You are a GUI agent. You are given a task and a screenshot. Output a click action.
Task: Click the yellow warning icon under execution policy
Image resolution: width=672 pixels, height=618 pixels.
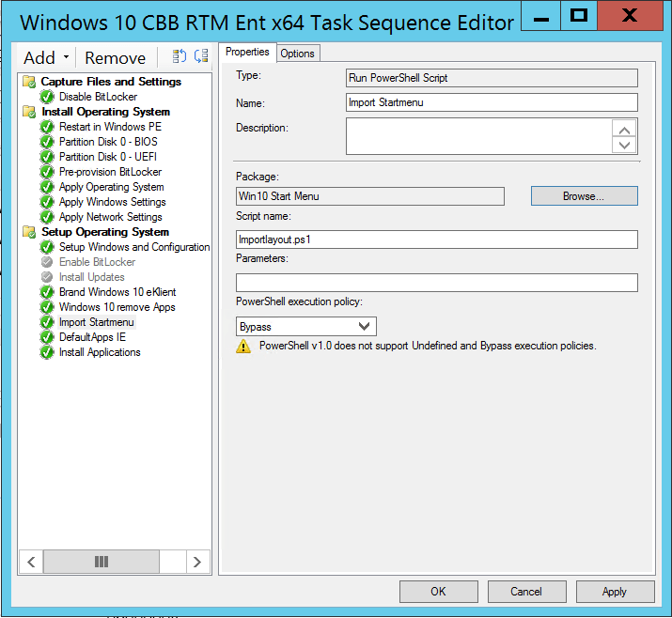pos(243,346)
